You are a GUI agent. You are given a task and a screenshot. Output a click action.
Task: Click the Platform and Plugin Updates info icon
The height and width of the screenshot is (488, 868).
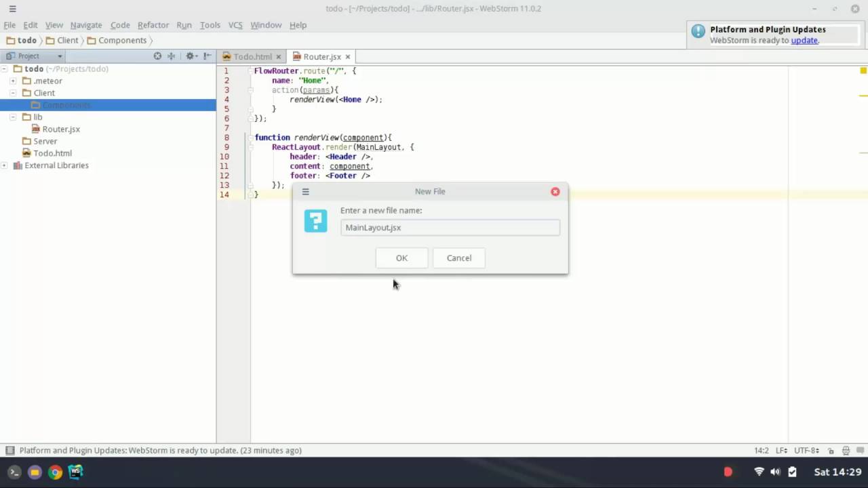(x=698, y=31)
